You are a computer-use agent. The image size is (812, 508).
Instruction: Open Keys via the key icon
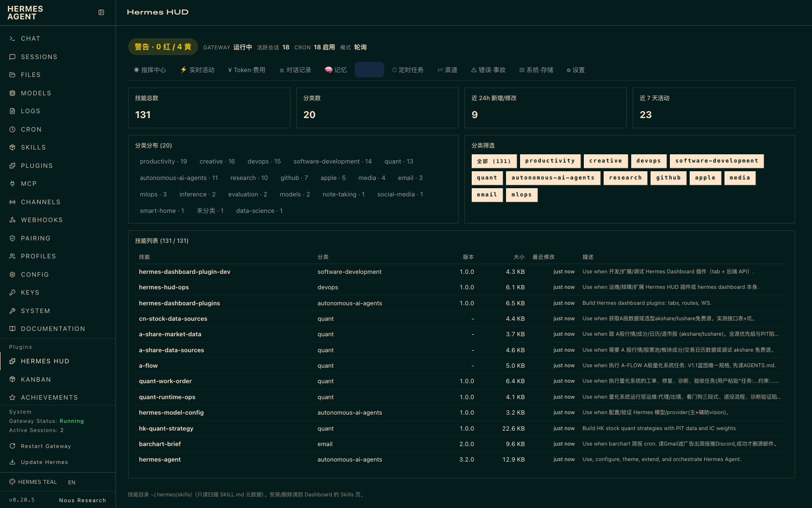[13, 293]
